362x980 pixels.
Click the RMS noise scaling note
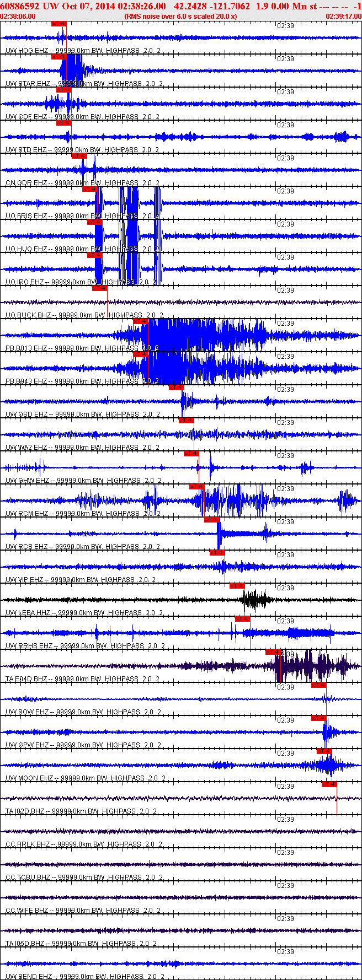point(181,16)
